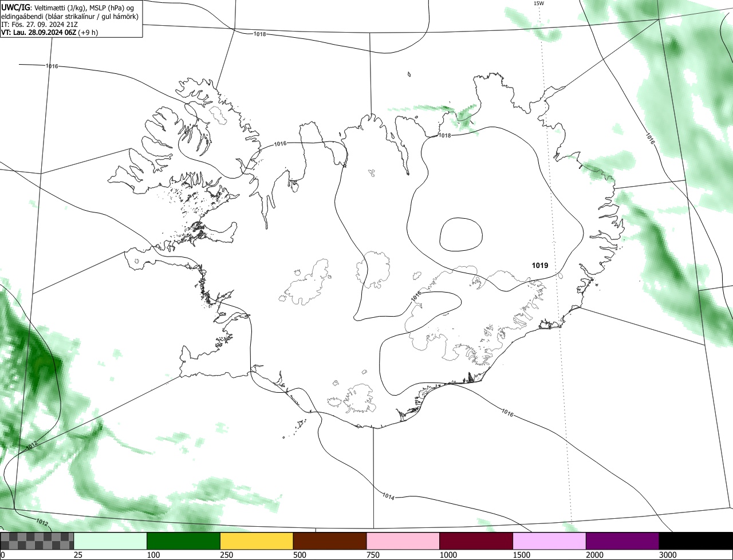
Task: Click the bold "1019" high pressure label
Action: click(540, 266)
